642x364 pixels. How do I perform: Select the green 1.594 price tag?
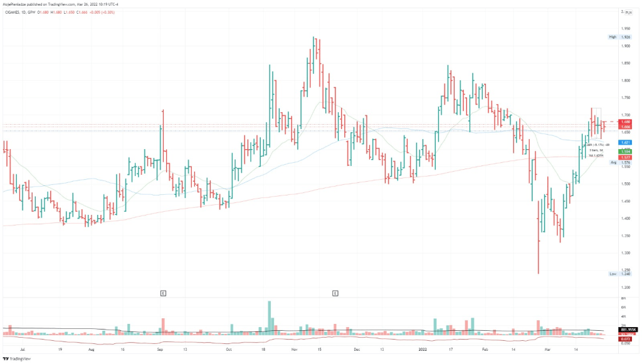[x=625, y=152]
